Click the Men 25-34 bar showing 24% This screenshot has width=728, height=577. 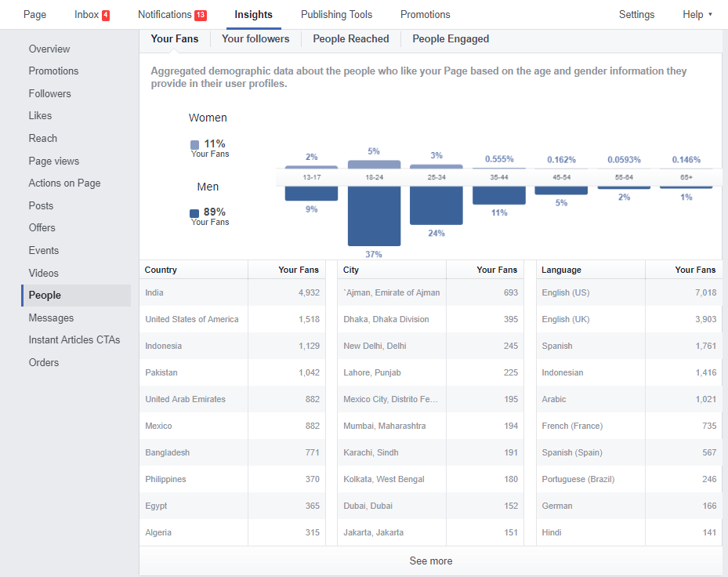point(436,205)
